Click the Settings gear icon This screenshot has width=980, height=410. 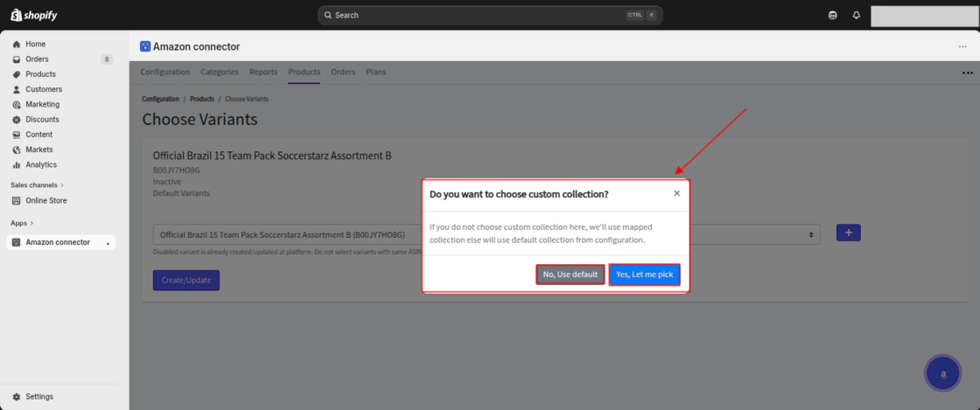[x=17, y=396]
